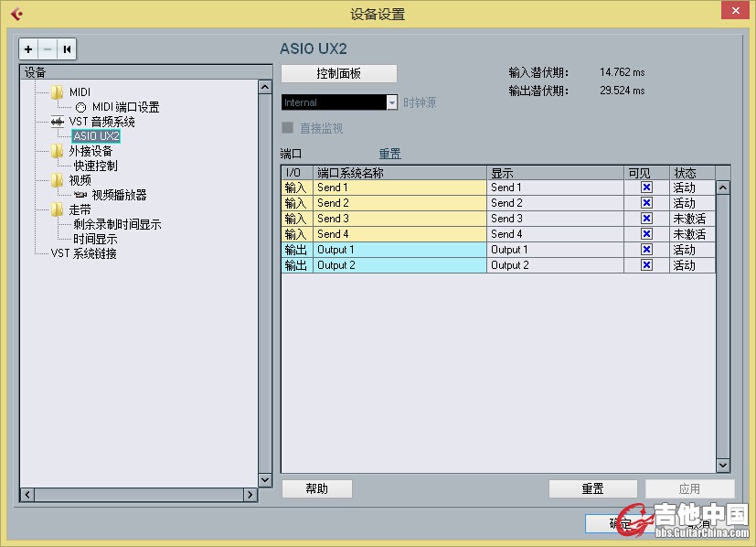Click the 视频播放器 video player icon
The width and height of the screenshot is (756, 547).
(80, 195)
